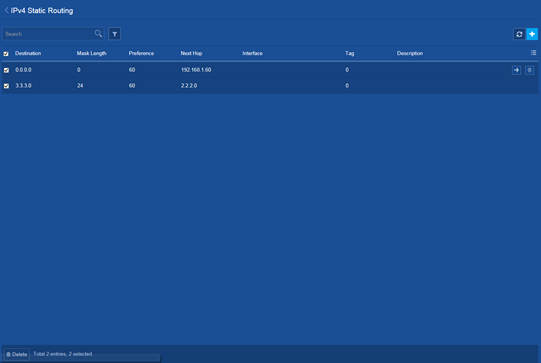Uncheck the 0.0.0.0 route checkbox
The image size is (541, 363).
(6, 70)
